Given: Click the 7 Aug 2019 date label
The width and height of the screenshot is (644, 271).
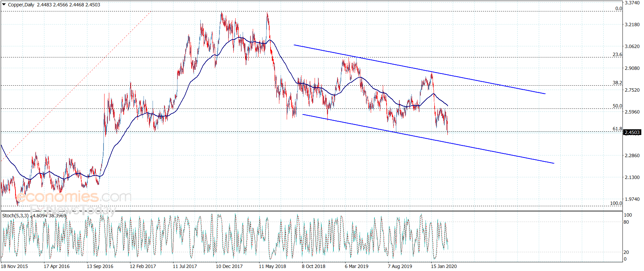Looking at the screenshot, I should coord(400,266).
